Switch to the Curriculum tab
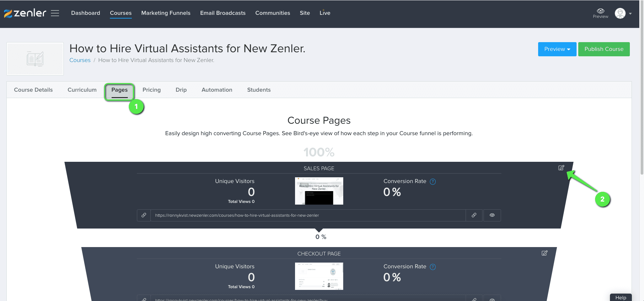644x301 pixels. pos(82,90)
